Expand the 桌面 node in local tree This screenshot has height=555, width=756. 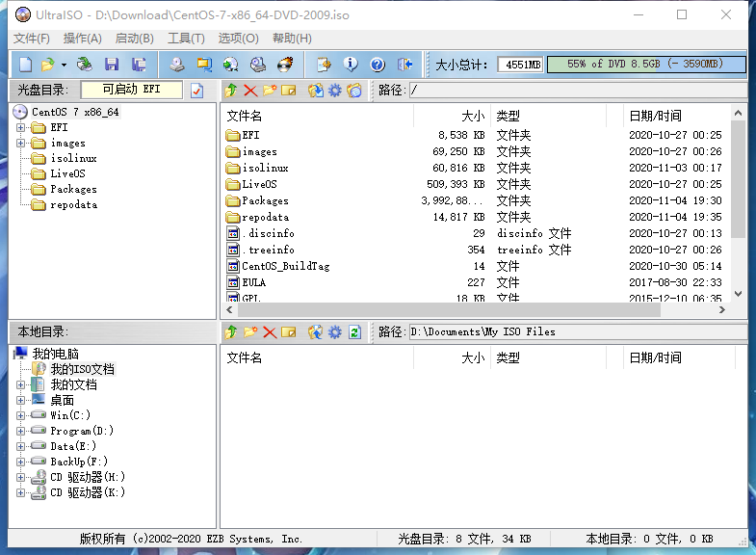[20, 400]
